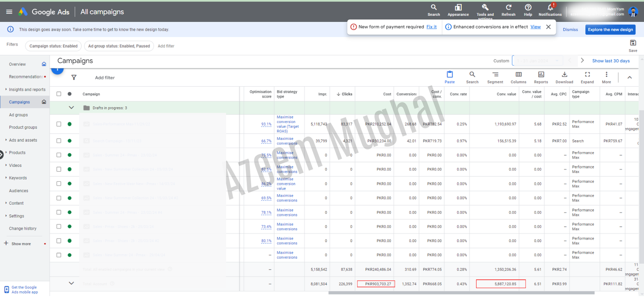
Task: Open the Columns chooser icon
Action: point(518,75)
